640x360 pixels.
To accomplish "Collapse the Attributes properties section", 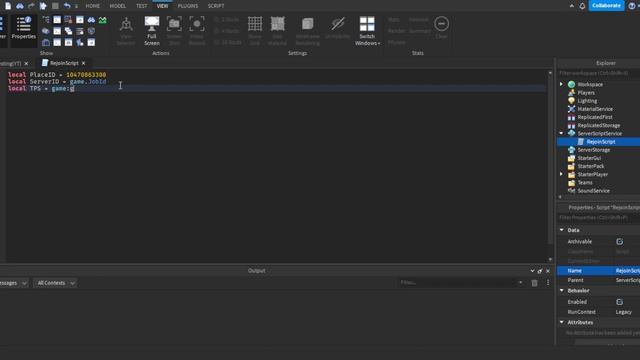I will click(562, 322).
